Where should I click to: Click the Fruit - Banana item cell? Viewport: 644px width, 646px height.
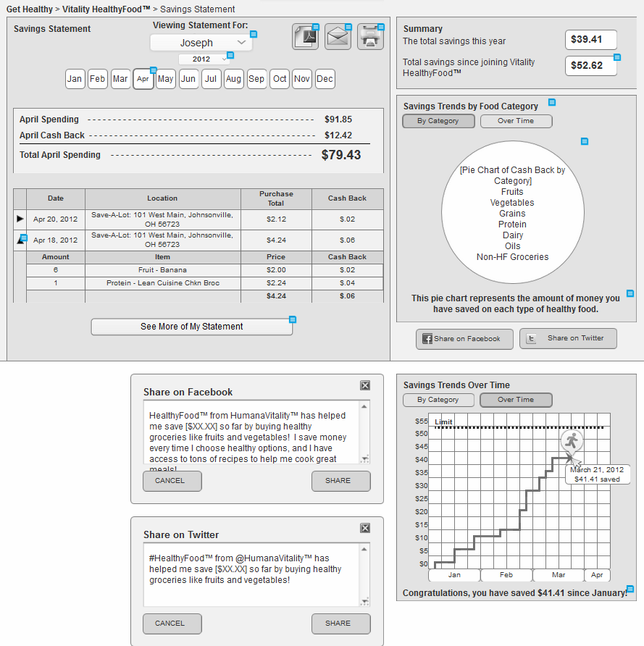(163, 270)
